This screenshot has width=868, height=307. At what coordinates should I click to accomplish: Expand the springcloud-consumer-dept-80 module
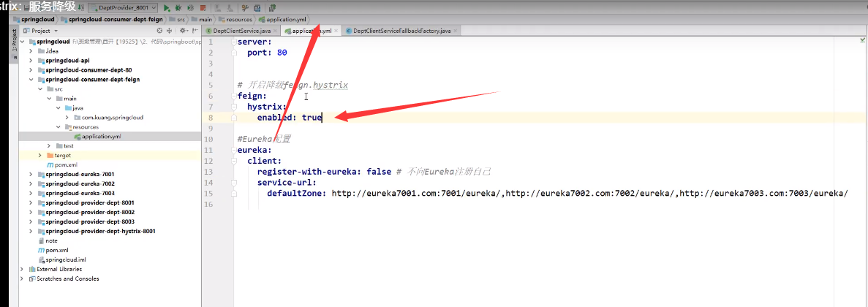pos(31,69)
